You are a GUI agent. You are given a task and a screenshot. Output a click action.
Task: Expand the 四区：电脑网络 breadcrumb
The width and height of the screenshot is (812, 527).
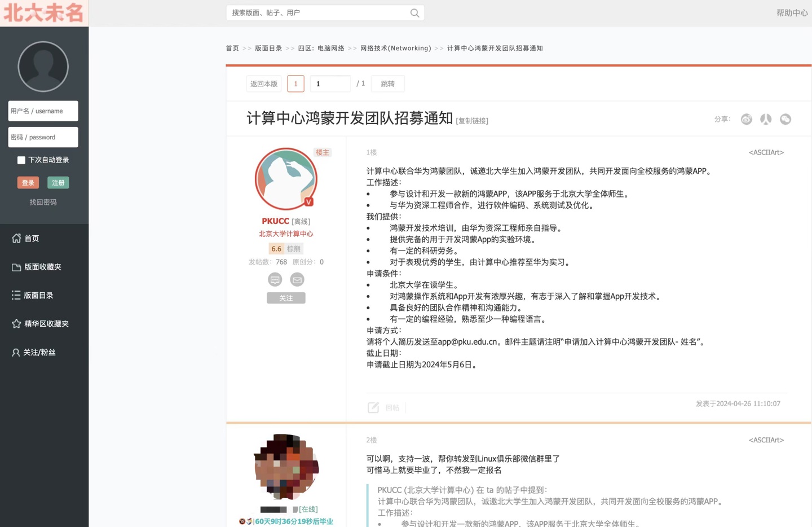321,48
